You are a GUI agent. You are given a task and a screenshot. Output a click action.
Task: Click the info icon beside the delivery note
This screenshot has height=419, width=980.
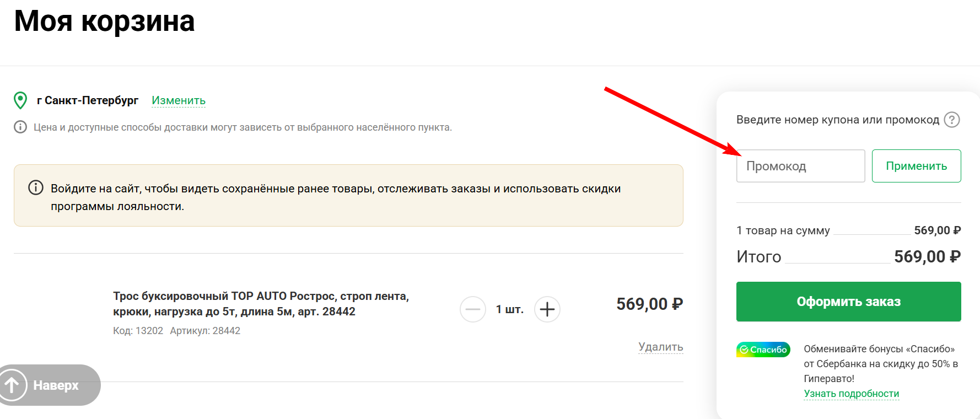click(x=20, y=127)
